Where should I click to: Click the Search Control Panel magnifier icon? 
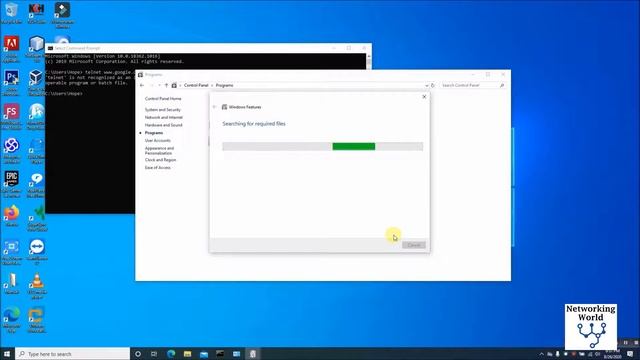tap(502, 85)
